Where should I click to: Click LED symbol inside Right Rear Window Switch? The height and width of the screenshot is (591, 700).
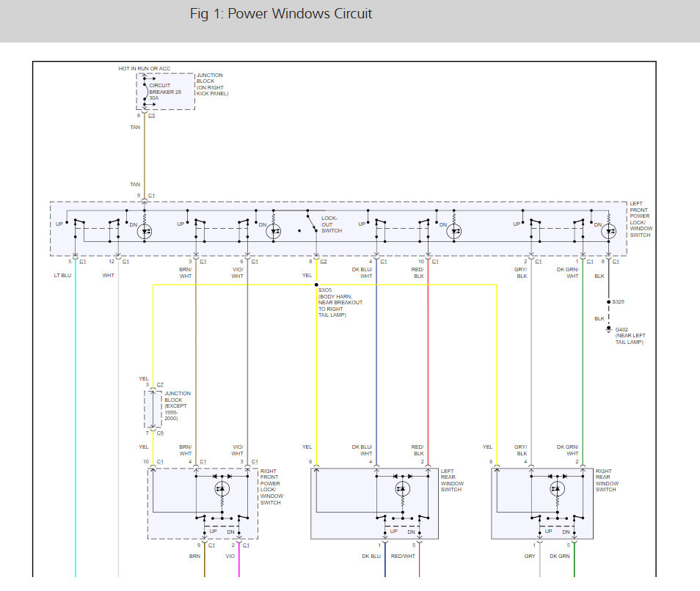557,488
